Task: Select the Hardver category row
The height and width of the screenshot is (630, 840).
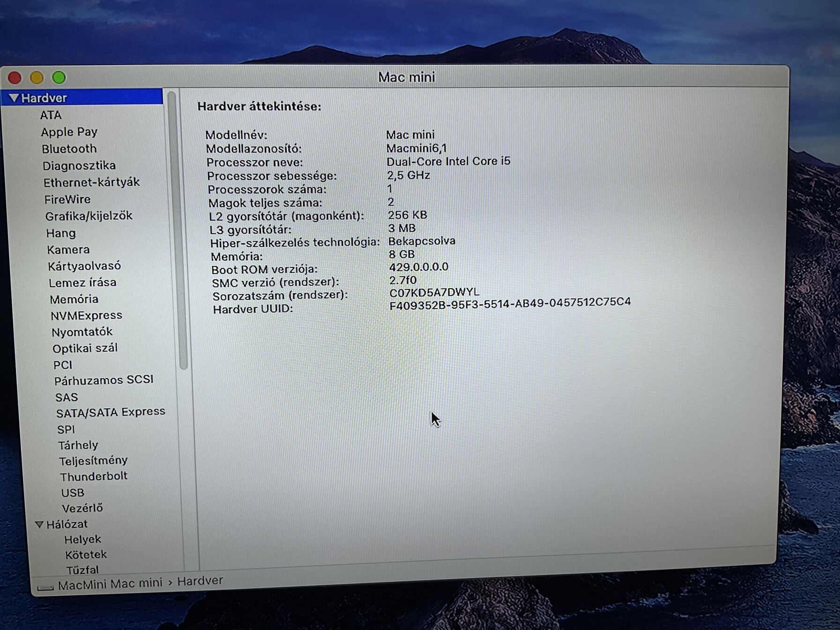Action: pyautogui.click(x=82, y=97)
